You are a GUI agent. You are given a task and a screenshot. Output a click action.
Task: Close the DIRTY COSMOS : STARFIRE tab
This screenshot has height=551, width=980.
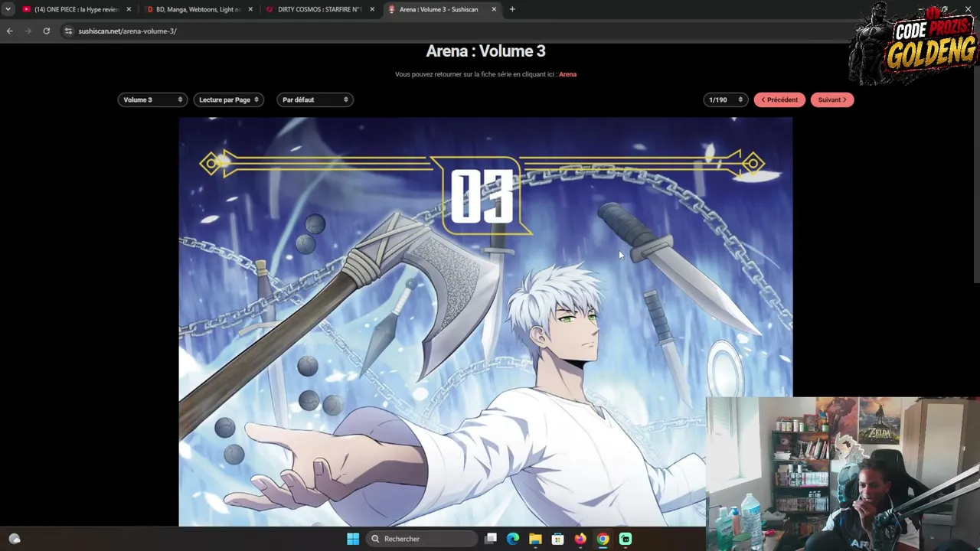point(372,9)
